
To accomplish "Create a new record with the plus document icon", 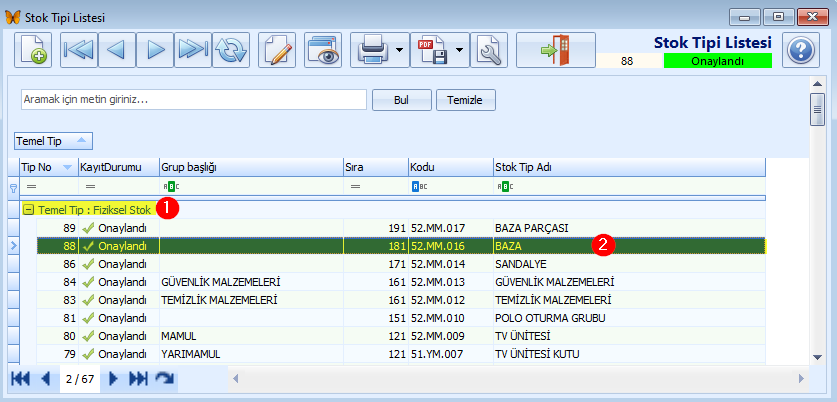I will pos(33,50).
